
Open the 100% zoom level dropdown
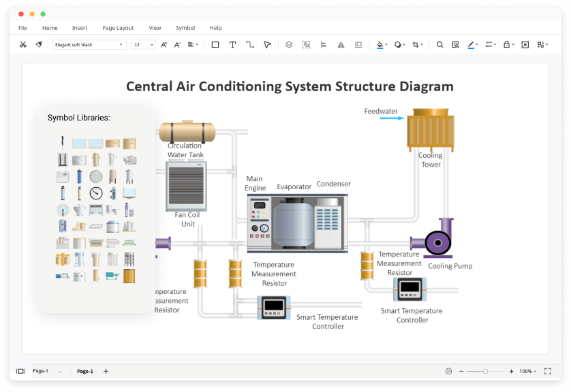527,372
